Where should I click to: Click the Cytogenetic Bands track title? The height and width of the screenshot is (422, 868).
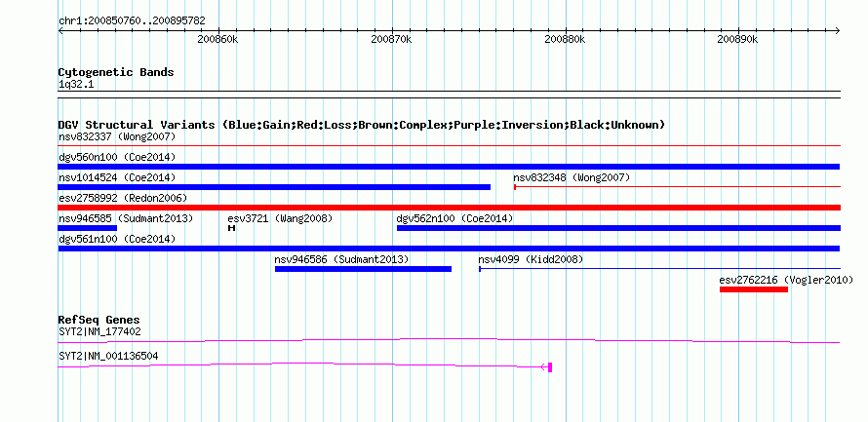(x=116, y=72)
